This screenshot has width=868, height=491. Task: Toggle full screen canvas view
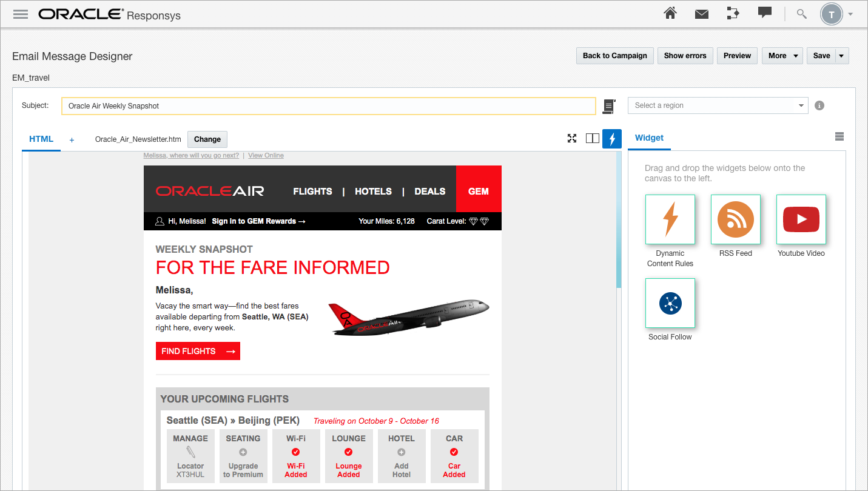572,138
